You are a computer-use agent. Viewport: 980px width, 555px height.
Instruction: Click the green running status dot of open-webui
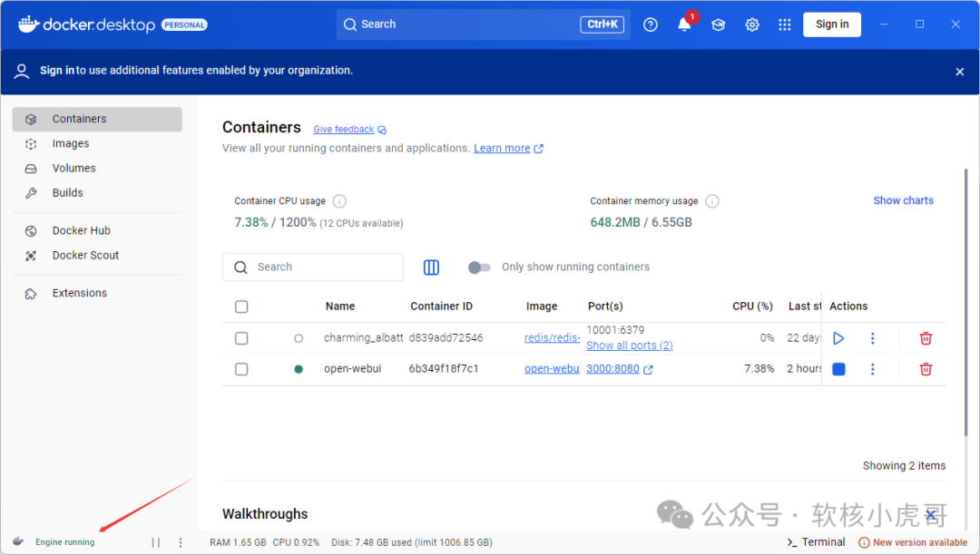299,369
